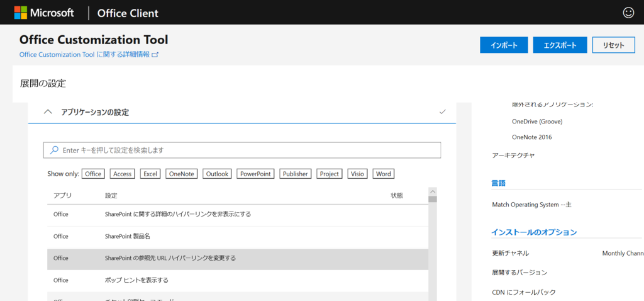Click the settings list scrollbar thumb
The image size is (644, 301).
click(433, 199)
